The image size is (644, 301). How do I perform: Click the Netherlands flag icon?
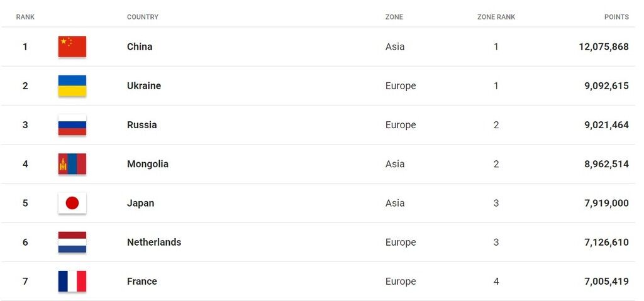click(72, 242)
